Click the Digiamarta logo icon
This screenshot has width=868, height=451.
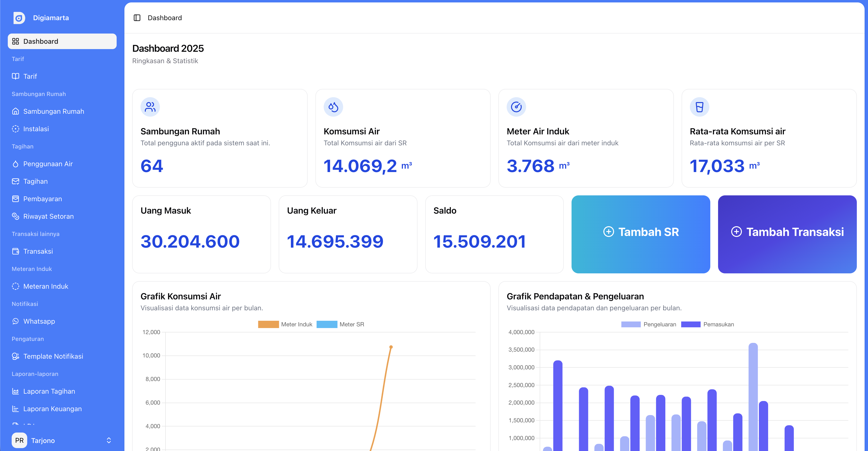[x=19, y=18]
